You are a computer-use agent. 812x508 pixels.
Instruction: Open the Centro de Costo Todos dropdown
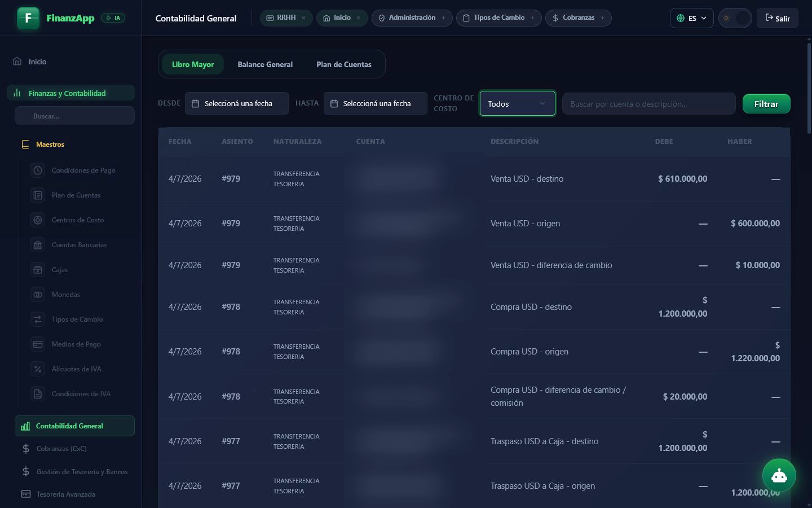coord(518,104)
